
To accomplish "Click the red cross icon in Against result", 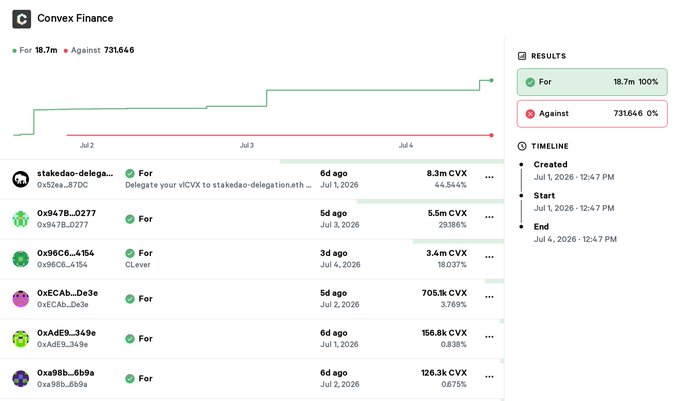I will [x=530, y=114].
